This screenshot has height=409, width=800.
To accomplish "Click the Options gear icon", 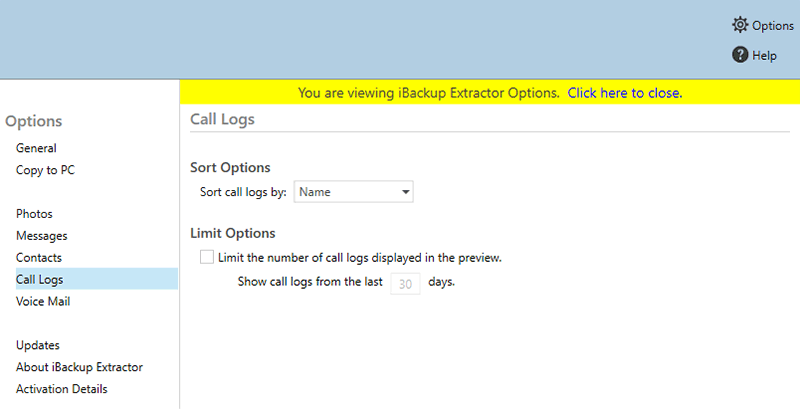I will pyautogui.click(x=740, y=24).
